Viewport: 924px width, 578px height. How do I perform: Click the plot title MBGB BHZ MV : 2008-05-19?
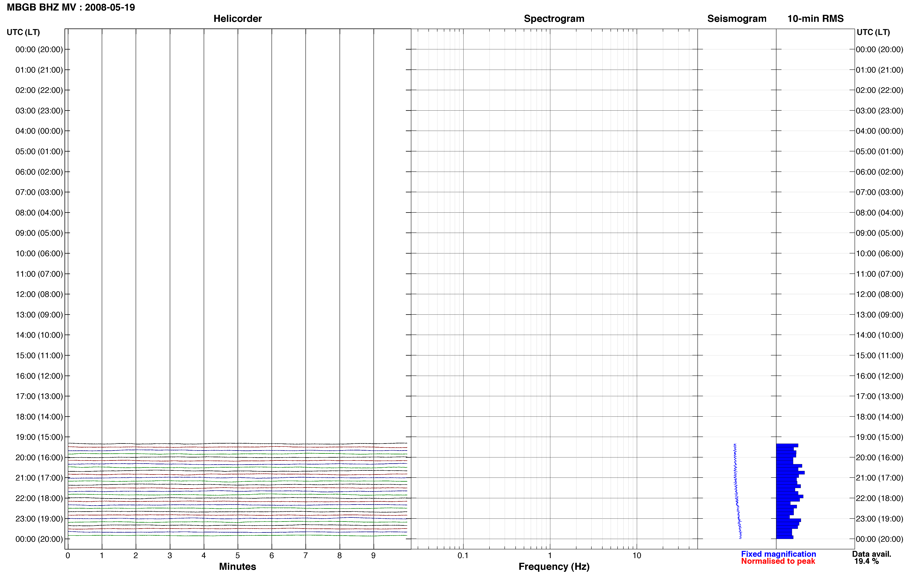71,7
